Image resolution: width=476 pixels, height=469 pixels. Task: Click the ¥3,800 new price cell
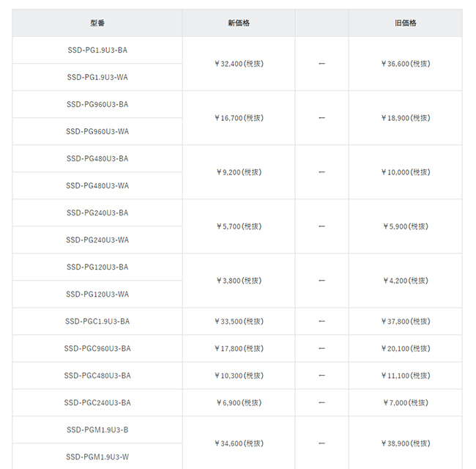(x=239, y=281)
